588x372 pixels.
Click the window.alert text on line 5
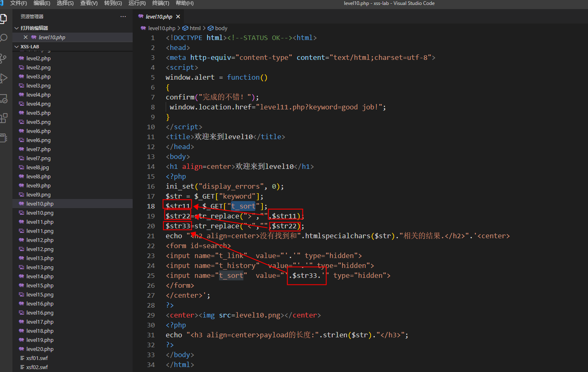[190, 77]
